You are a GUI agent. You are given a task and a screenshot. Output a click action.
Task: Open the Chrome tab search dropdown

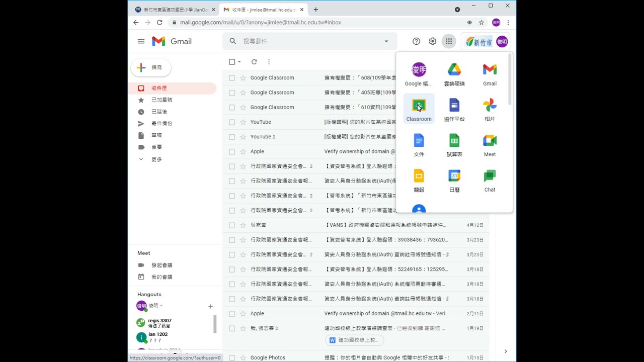(x=457, y=10)
